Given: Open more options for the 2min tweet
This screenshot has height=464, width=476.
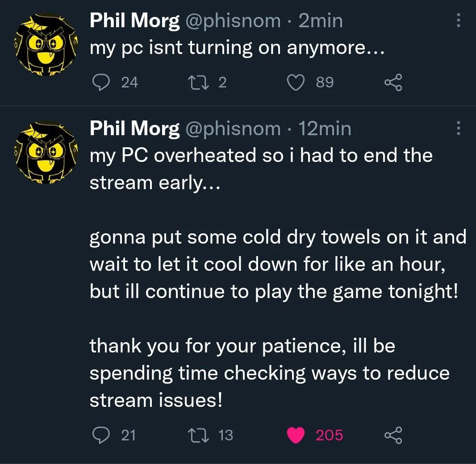Looking at the screenshot, I should [x=459, y=21].
